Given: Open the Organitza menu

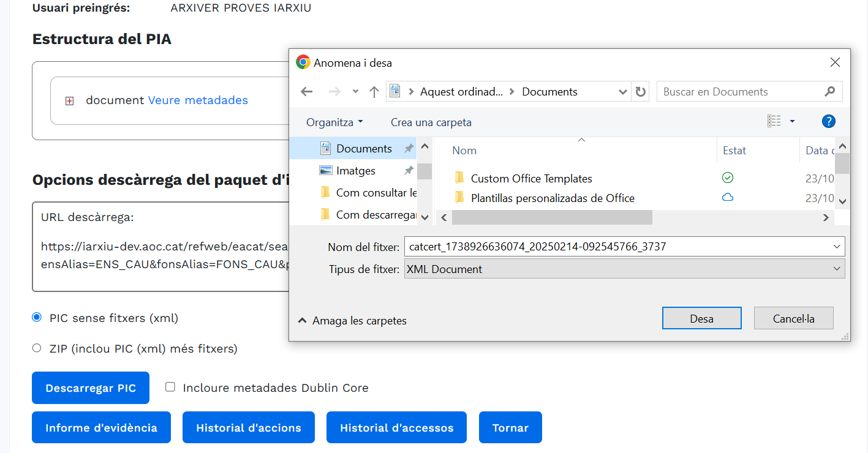Looking at the screenshot, I should (x=334, y=122).
